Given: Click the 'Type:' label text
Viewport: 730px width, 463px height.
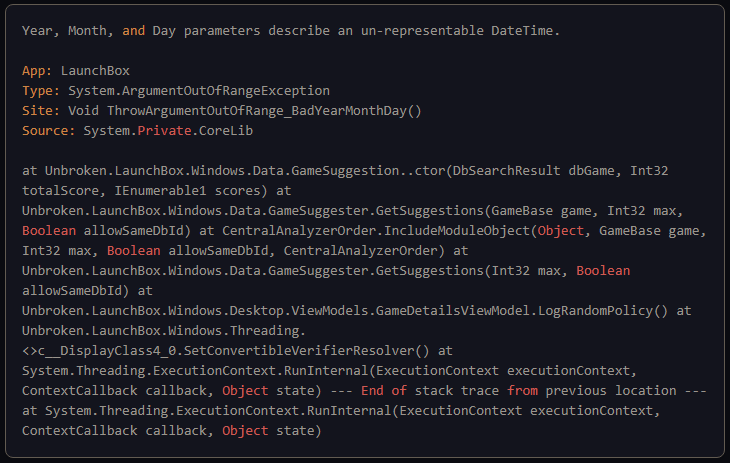Looking at the screenshot, I should tap(41, 91).
